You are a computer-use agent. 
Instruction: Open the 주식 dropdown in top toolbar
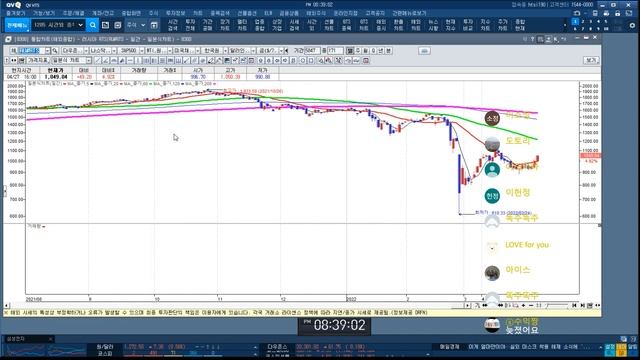click(143, 25)
